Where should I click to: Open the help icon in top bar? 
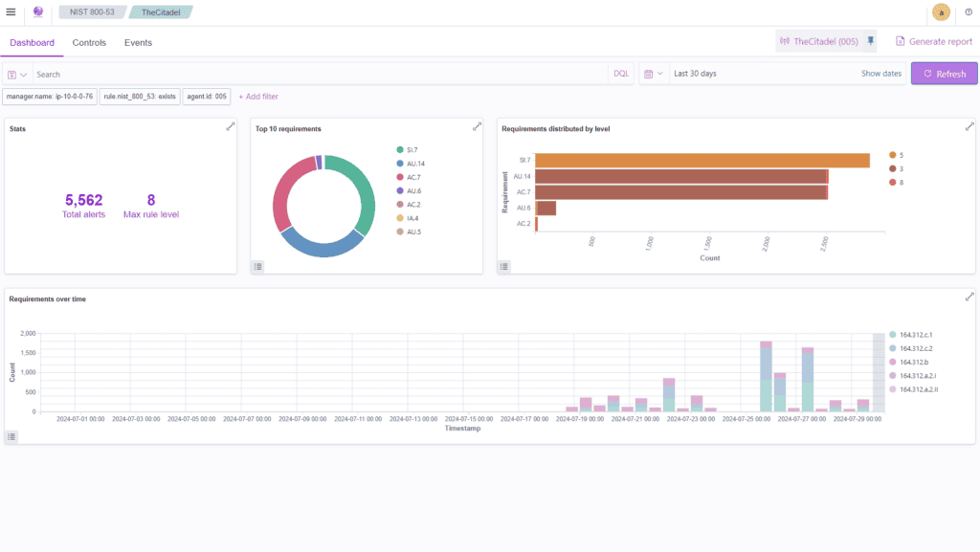[968, 12]
